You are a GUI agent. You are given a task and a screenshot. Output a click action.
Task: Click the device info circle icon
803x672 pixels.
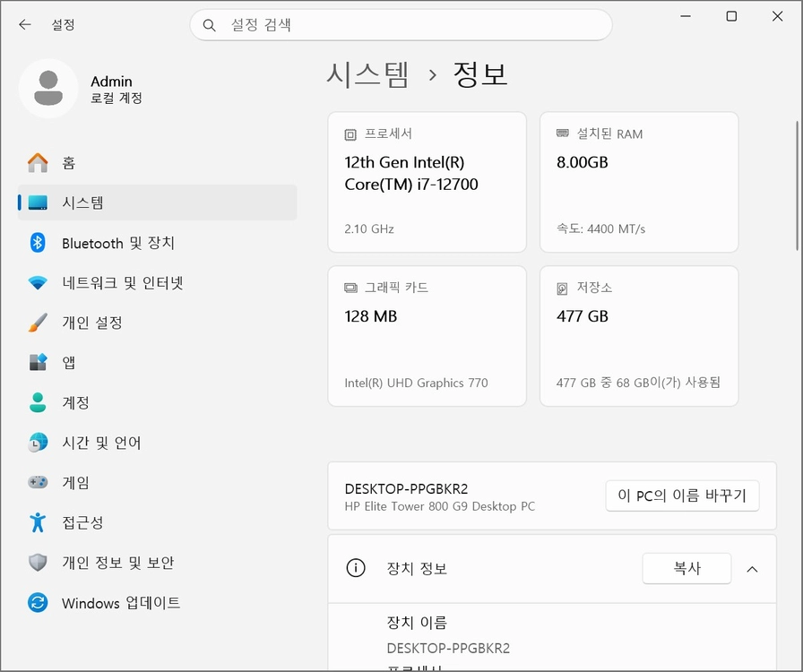point(356,567)
